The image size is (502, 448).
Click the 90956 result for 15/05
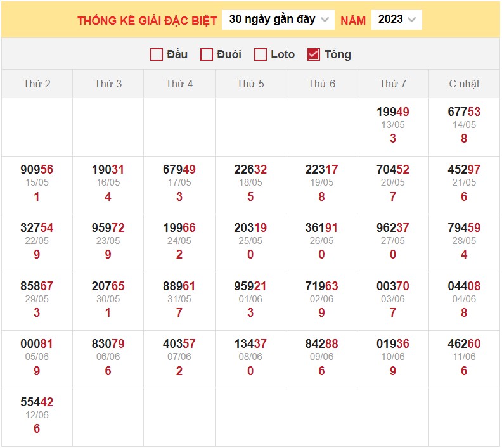coord(37,170)
